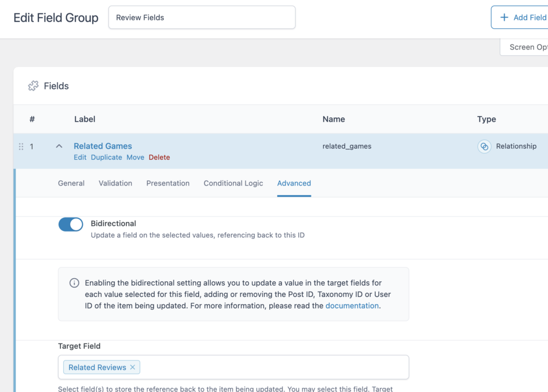Click the plus icon on Add Field
548x392 pixels.
(504, 18)
